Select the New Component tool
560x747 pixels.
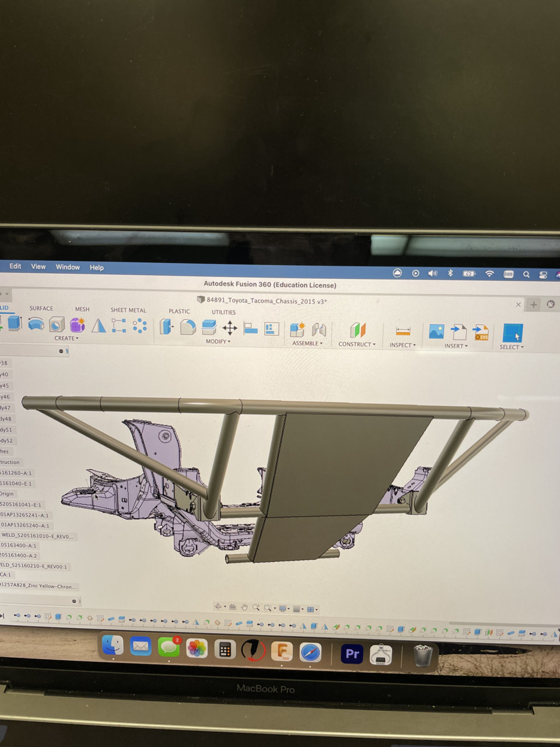(x=297, y=329)
